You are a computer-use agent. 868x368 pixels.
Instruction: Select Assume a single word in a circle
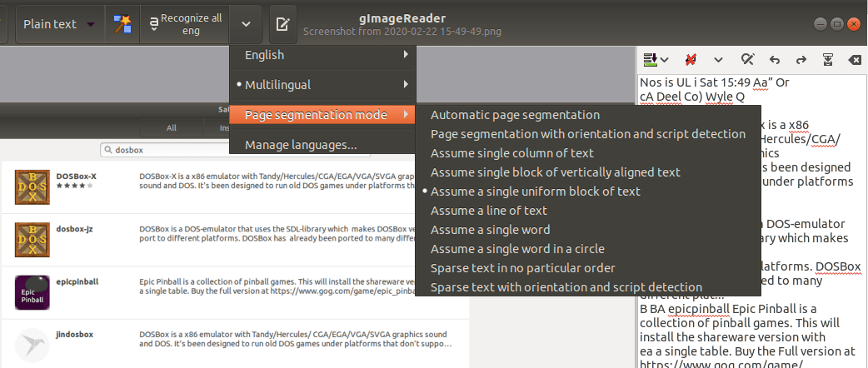tap(588, 249)
